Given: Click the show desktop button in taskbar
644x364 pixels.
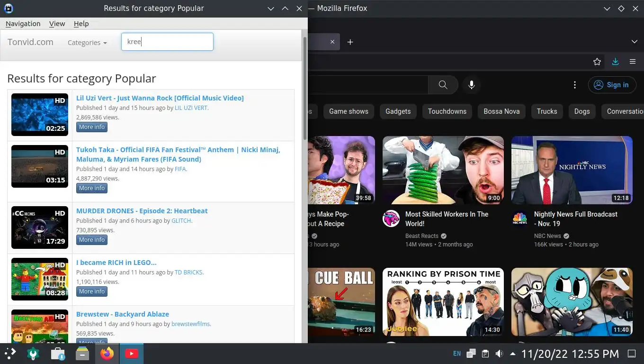Looking at the screenshot, I should (x=632, y=354).
